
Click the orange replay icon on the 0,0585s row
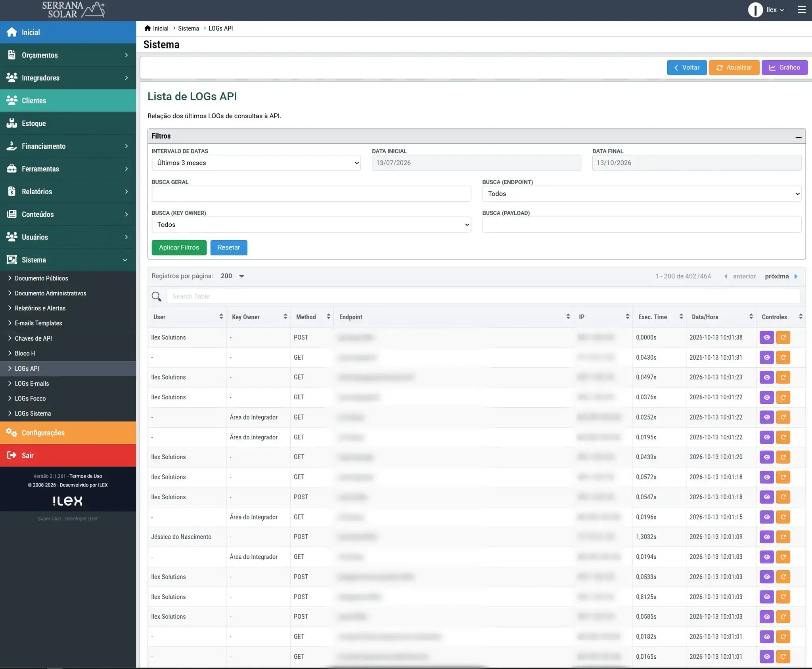783,617
